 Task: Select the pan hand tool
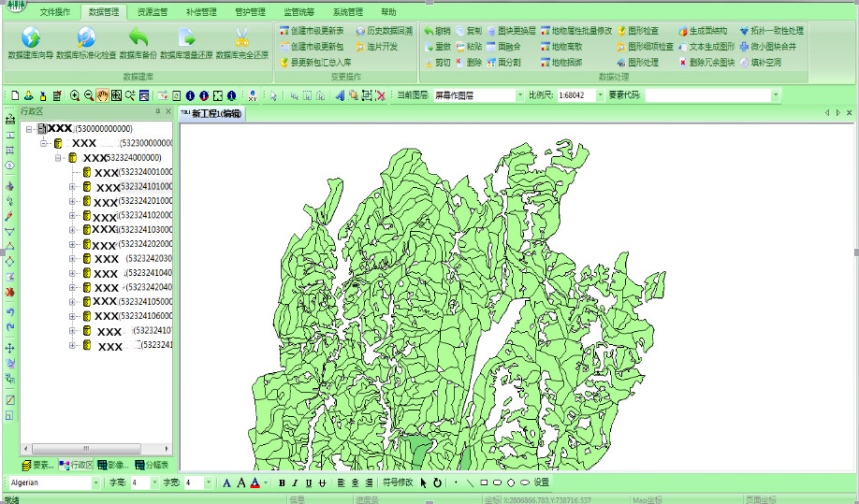click(x=103, y=95)
